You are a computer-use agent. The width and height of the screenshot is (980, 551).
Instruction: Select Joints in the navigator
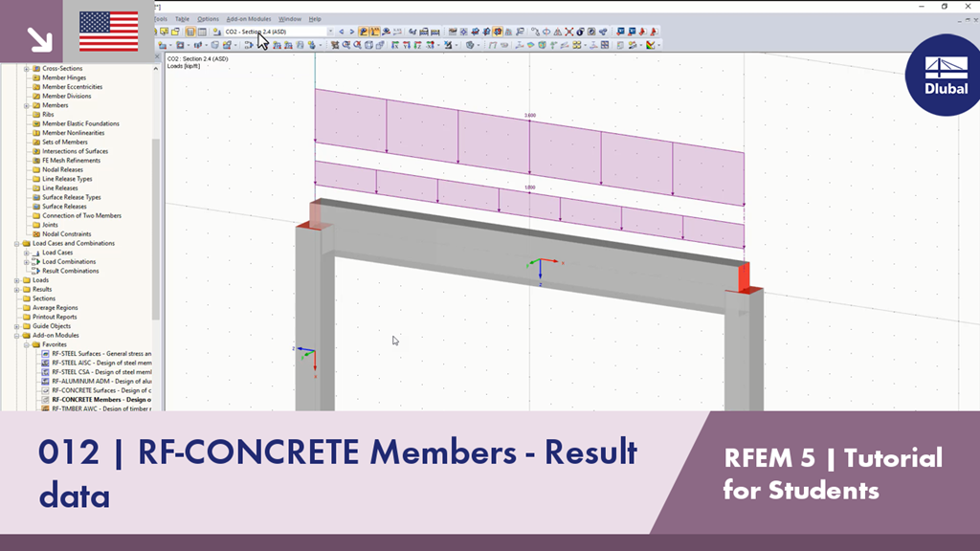point(50,225)
